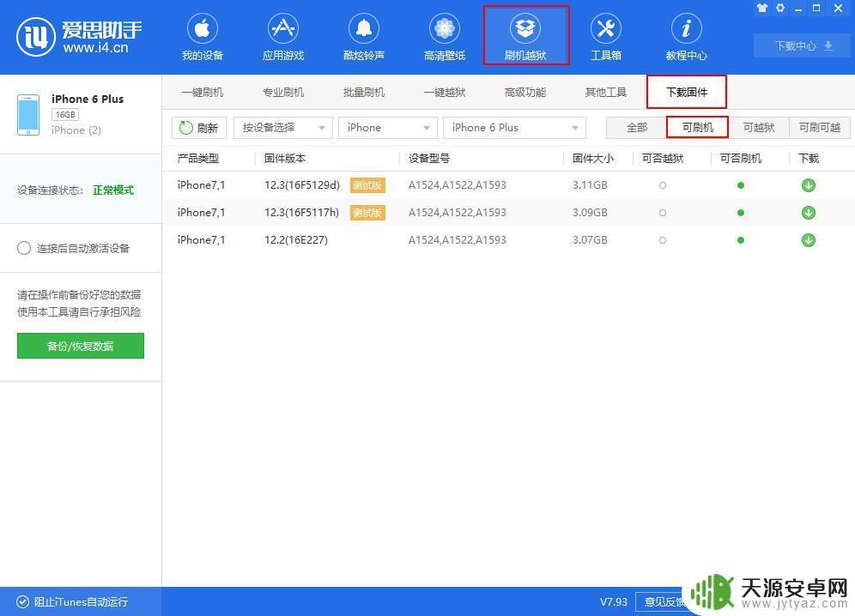Click 备份/恢复数据 backup restore button

pyautogui.click(x=81, y=346)
